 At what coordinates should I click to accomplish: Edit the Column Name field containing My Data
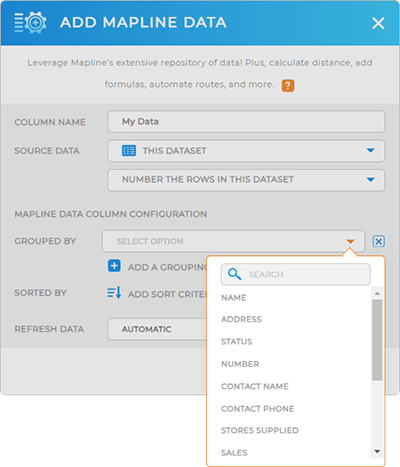[x=246, y=122]
